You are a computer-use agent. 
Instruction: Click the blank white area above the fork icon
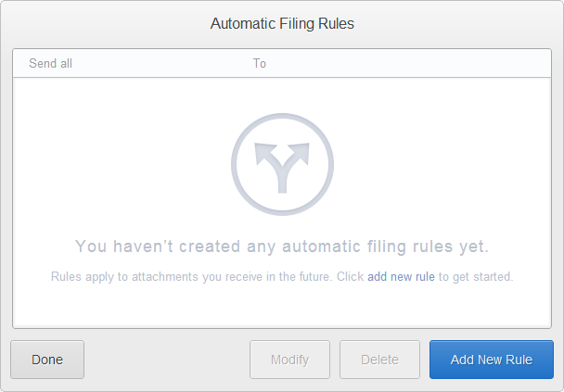[282, 95]
